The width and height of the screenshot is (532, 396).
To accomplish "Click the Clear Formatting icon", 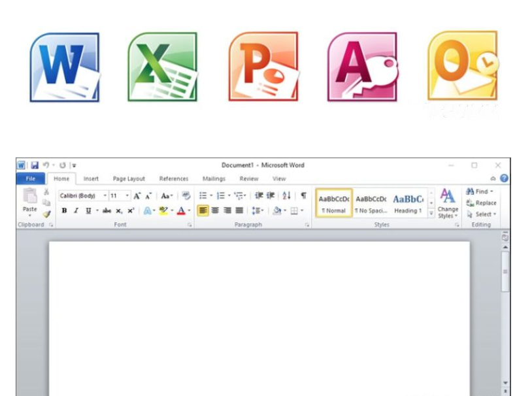I will click(x=186, y=195).
